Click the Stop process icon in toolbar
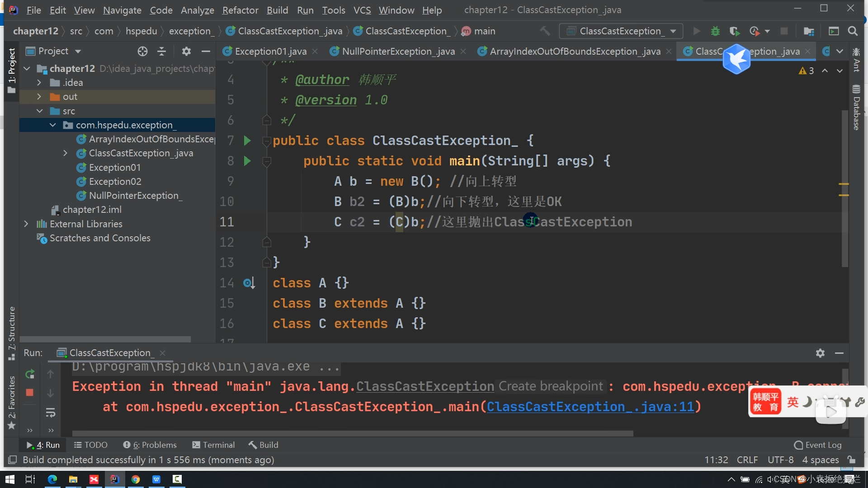868x488 pixels. [784, 31]
